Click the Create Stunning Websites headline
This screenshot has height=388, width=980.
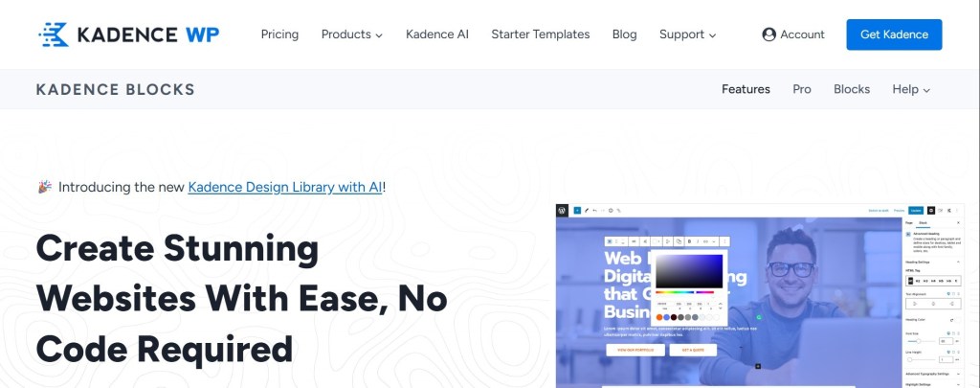click(242, 299)
